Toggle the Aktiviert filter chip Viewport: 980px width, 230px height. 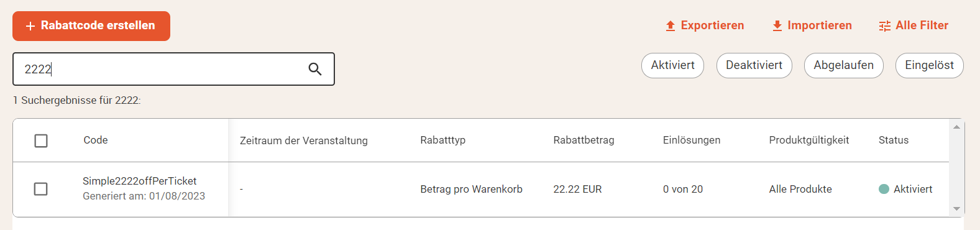tap(672, 65)
